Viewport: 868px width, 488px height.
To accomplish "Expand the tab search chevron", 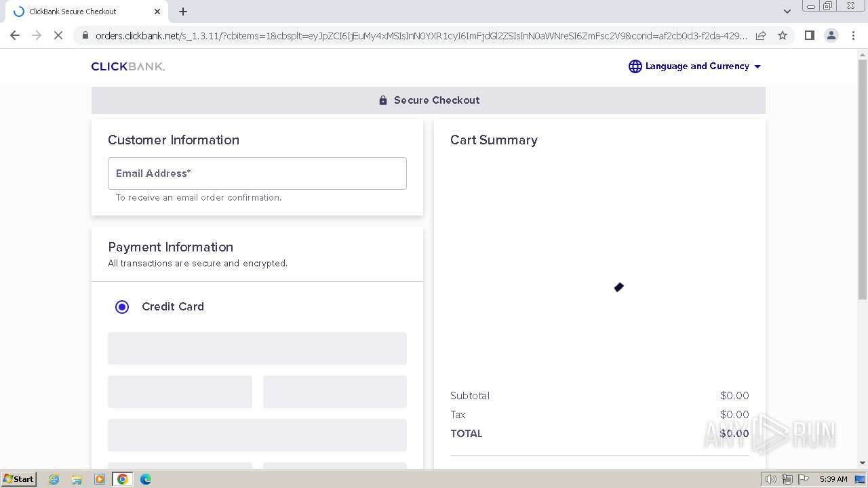I will [787, 12].
